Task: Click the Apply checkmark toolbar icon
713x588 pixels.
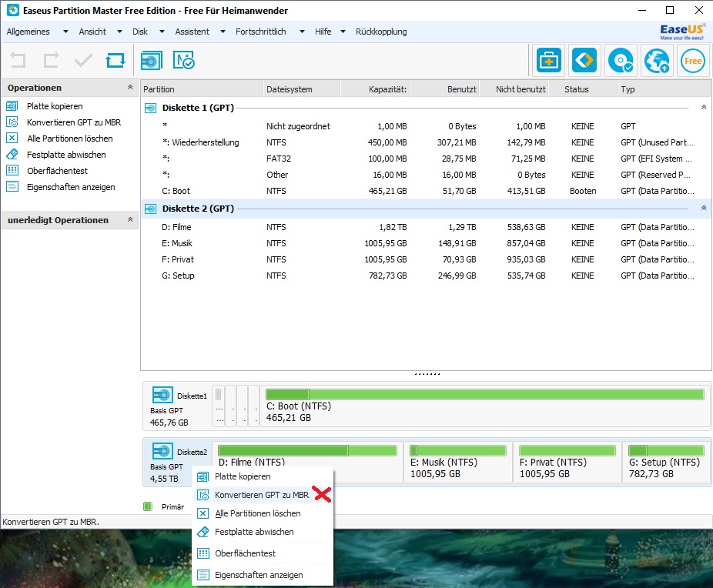Action: tap(83, 60)
